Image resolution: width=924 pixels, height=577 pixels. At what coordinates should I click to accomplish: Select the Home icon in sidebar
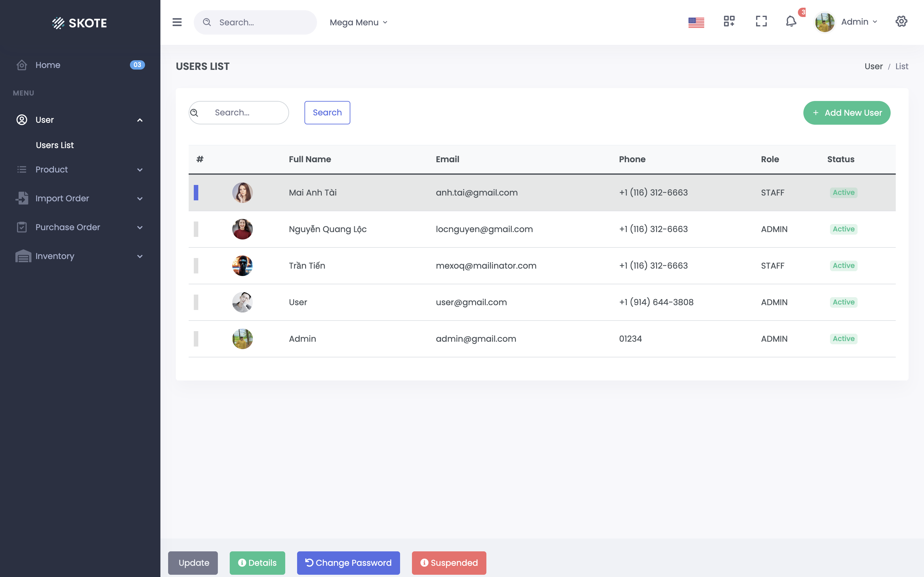tap(21, 65)
